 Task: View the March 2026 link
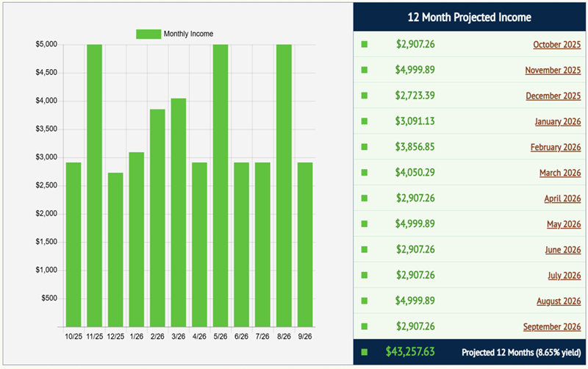click(x=561, y=173)
